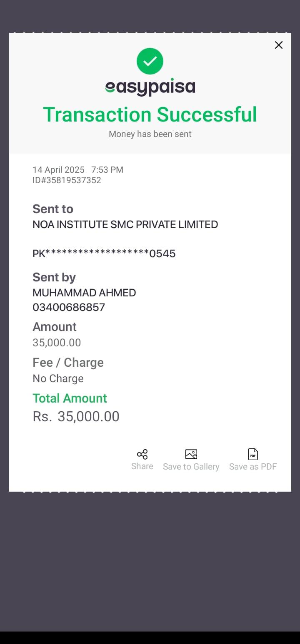Click the sender phone number 03400686857
The height and width of the screenshot is (644, 300).
69,308
